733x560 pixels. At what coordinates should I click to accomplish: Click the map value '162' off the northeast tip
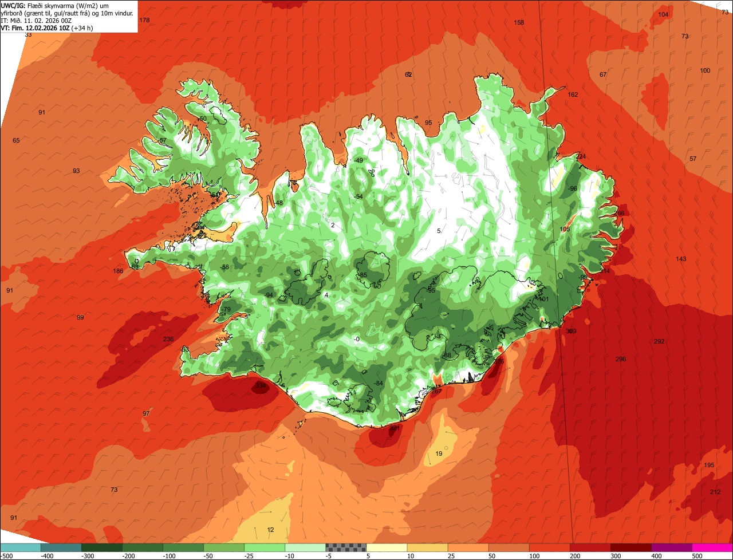(573, 94)
